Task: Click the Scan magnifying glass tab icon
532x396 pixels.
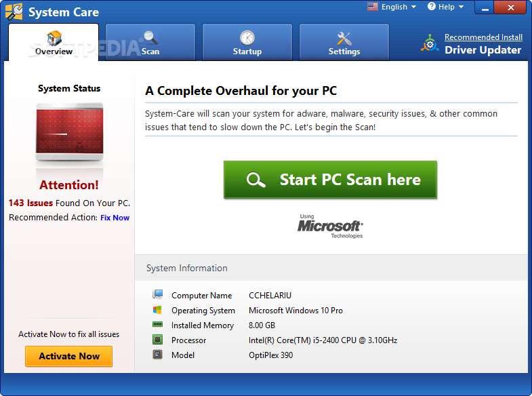Action: 150,38
